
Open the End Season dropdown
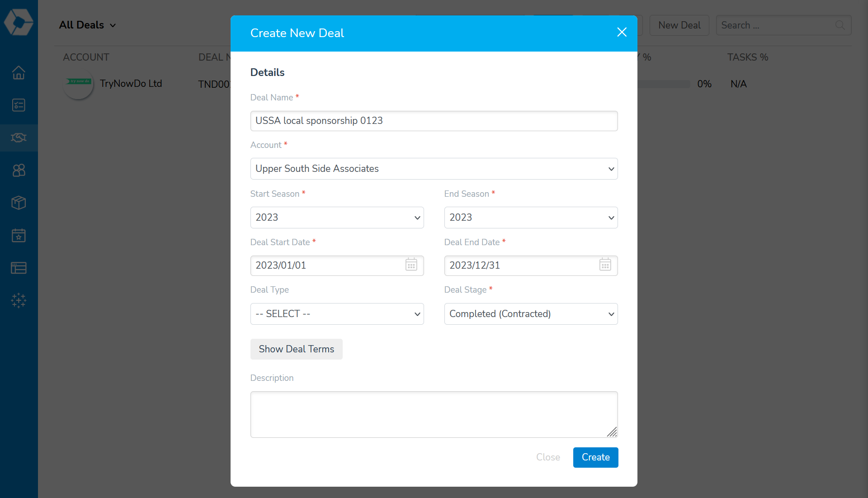[x=531, y=218]
